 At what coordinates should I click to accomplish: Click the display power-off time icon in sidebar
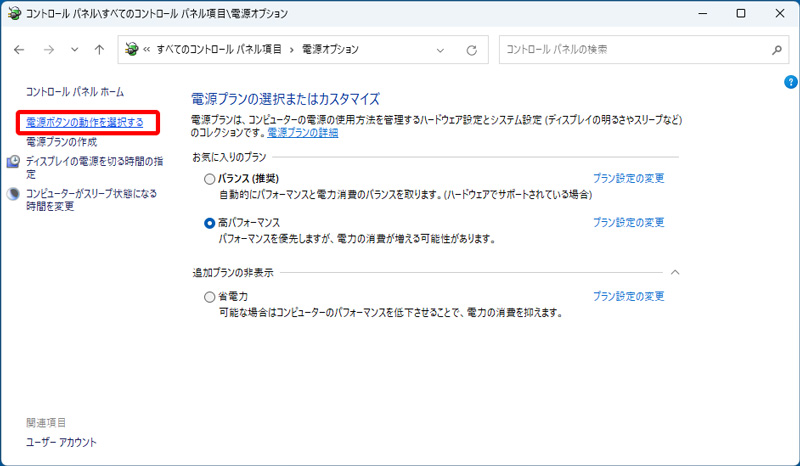tap(14, 161)
